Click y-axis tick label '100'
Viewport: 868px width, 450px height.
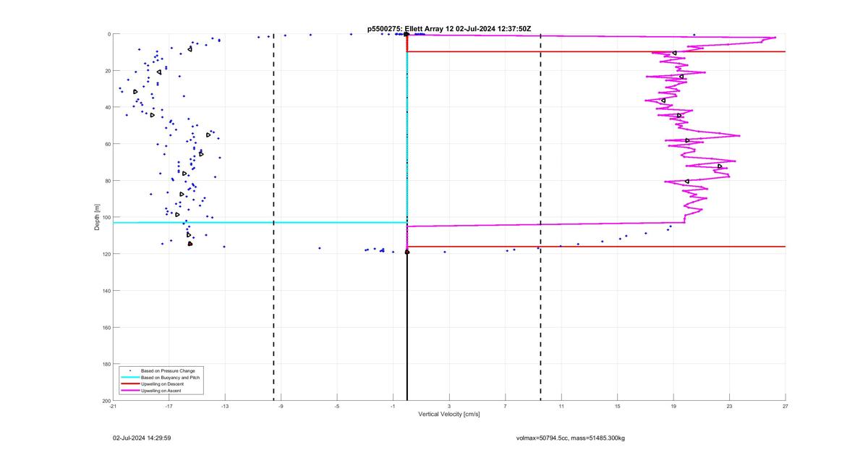(106, 217)
